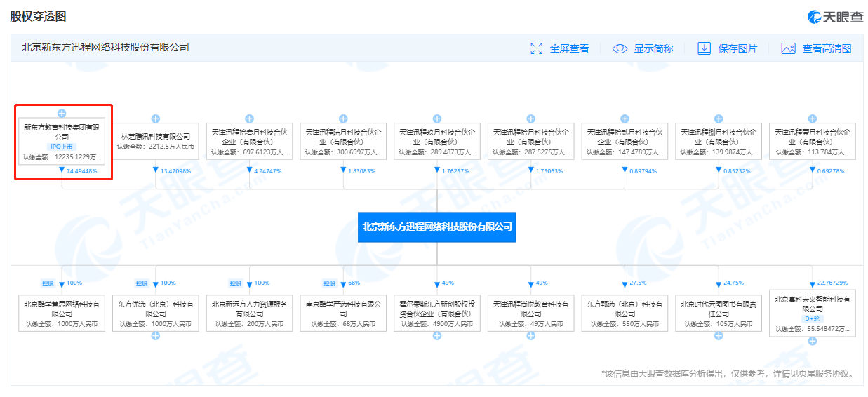This screenshot has width=868, height=397.
Task: Click the D+轮 funding badge
Action: pos(812,319)
